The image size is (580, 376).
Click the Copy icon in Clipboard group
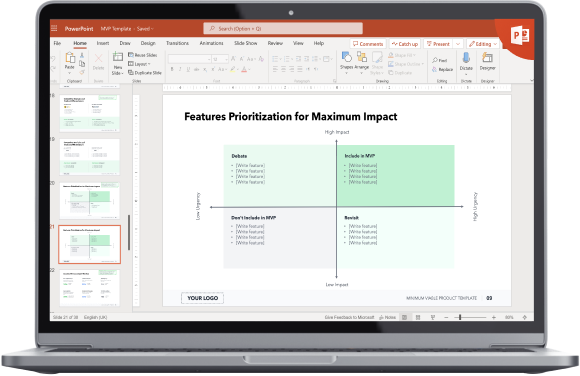82,64
